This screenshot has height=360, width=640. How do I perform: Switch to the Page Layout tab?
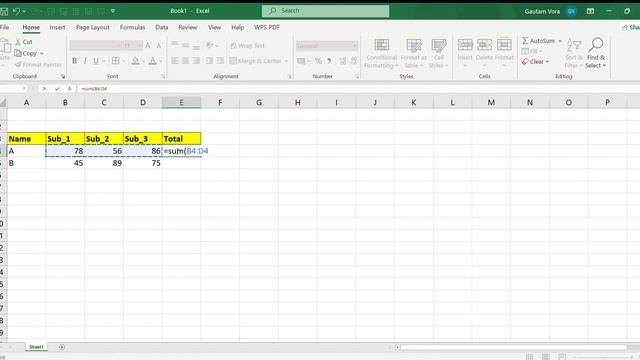pos(93,27)
